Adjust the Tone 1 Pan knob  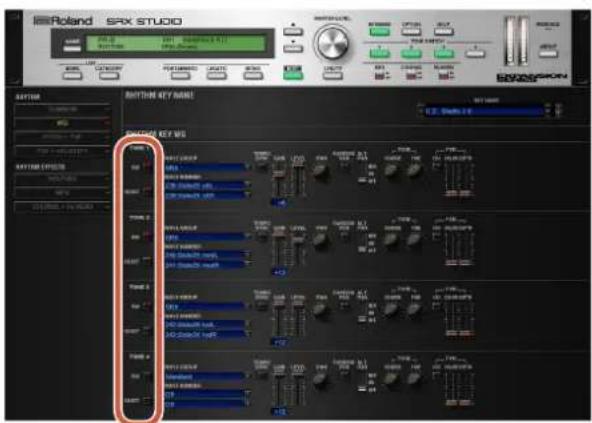[x=321, y=171]
